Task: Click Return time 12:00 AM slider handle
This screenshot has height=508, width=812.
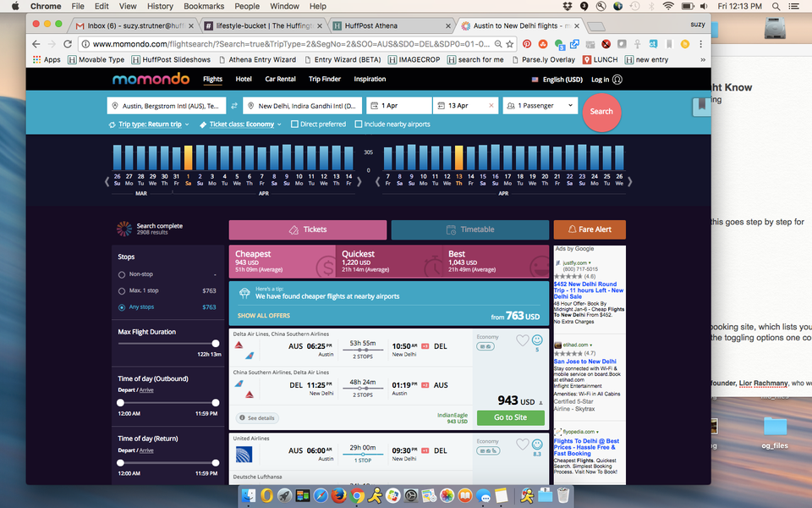Action: 121,463
